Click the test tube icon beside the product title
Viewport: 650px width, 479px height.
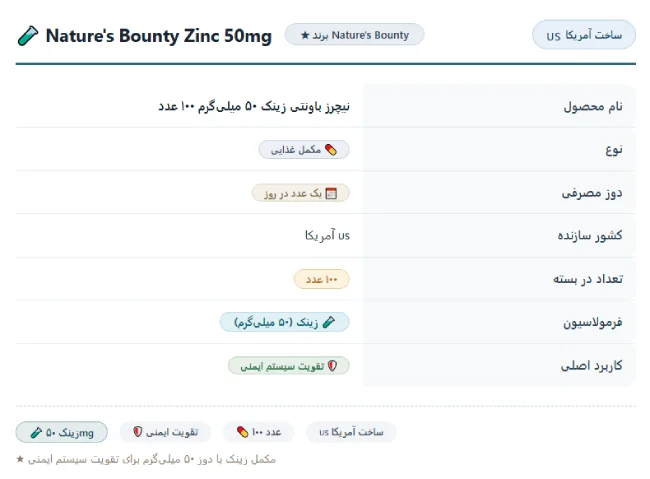click(28, 36)
